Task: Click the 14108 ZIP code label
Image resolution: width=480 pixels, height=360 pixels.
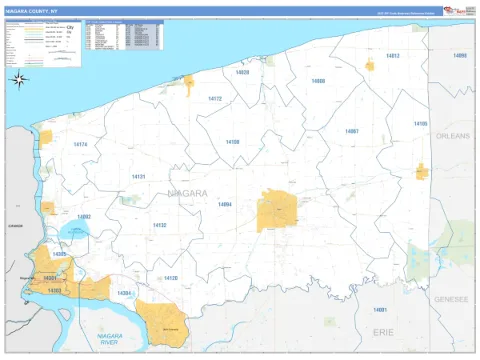Action: click(233, 142)
